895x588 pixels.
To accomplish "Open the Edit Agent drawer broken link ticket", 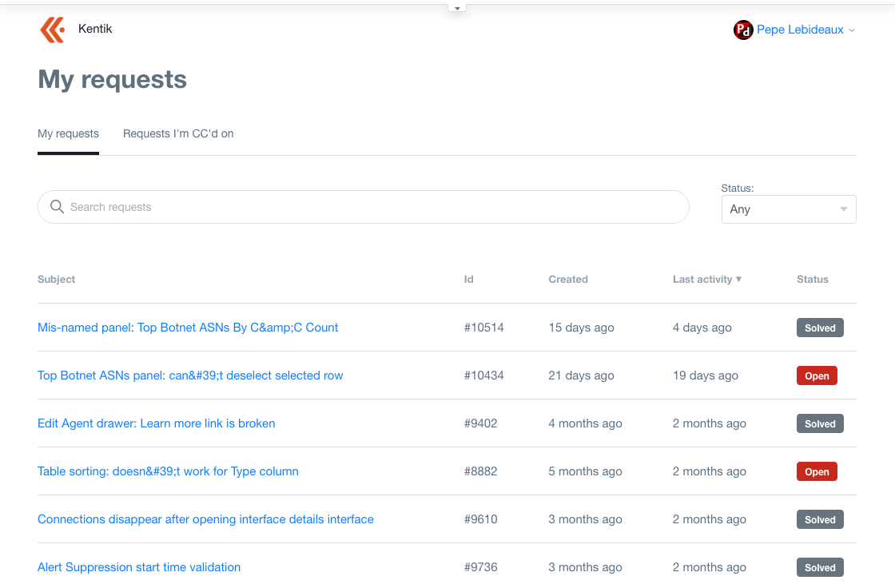I will [x=156, y=423].
